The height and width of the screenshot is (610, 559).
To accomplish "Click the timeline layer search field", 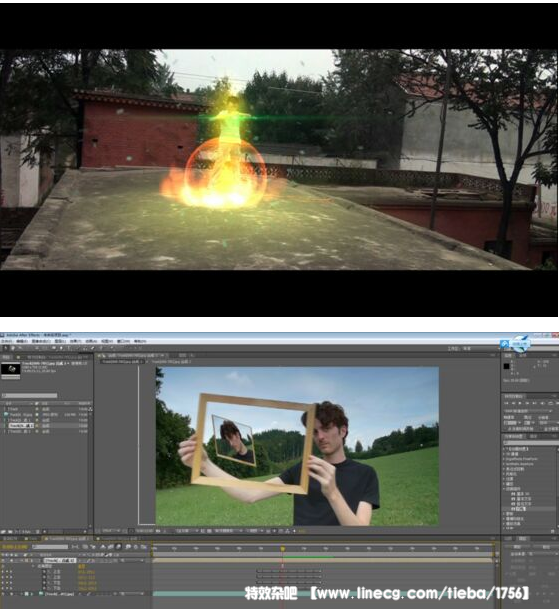I will [50, 547].
